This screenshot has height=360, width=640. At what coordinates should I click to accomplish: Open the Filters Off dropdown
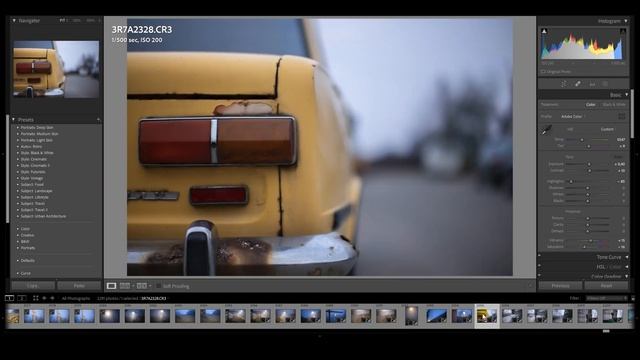pyautogui.click(x=606, y=298)
